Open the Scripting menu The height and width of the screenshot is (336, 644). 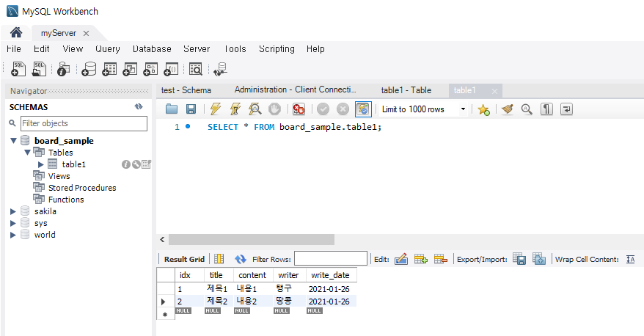click(x=277, y=49)
